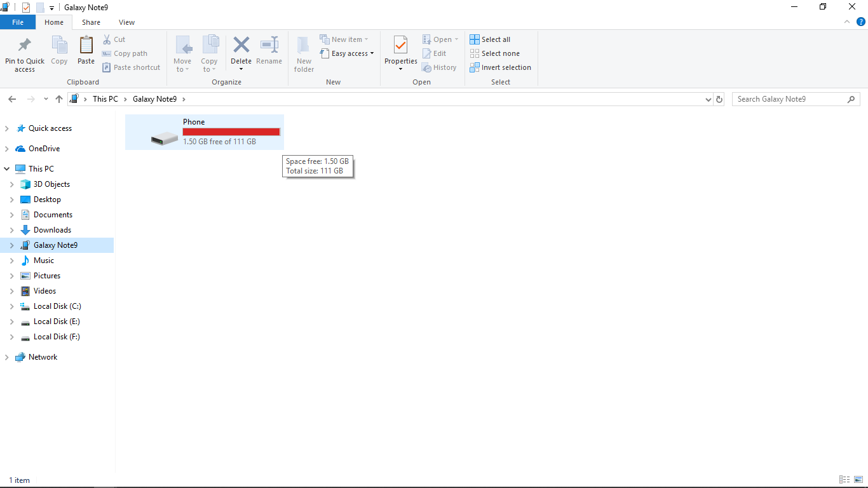Expand the Network tree node
Image resolution: width=868 pixels, height=488 pixels.
(6, 357)
